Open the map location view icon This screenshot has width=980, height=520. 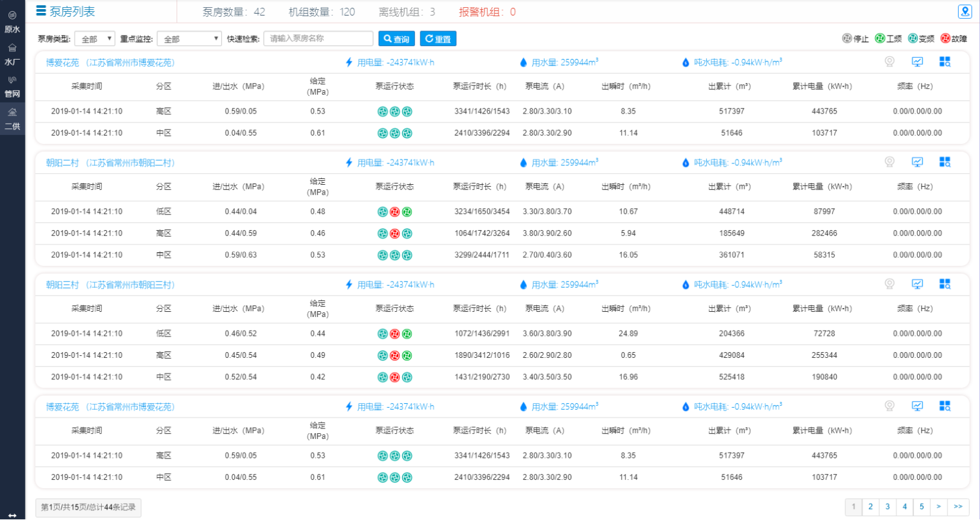tap(964, 11)
